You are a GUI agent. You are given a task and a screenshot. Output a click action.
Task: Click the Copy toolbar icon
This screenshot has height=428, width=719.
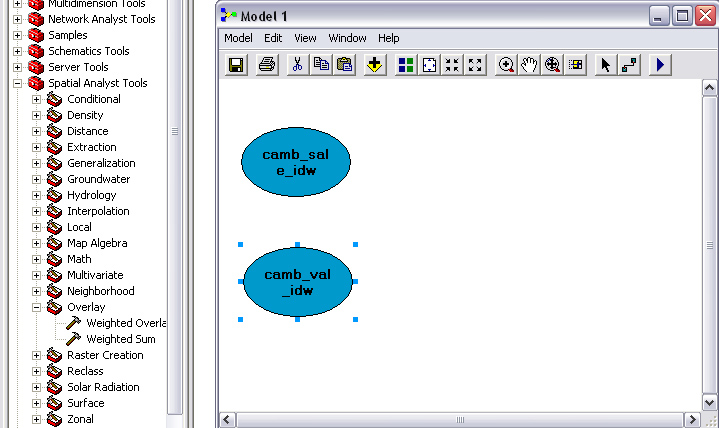321,65
